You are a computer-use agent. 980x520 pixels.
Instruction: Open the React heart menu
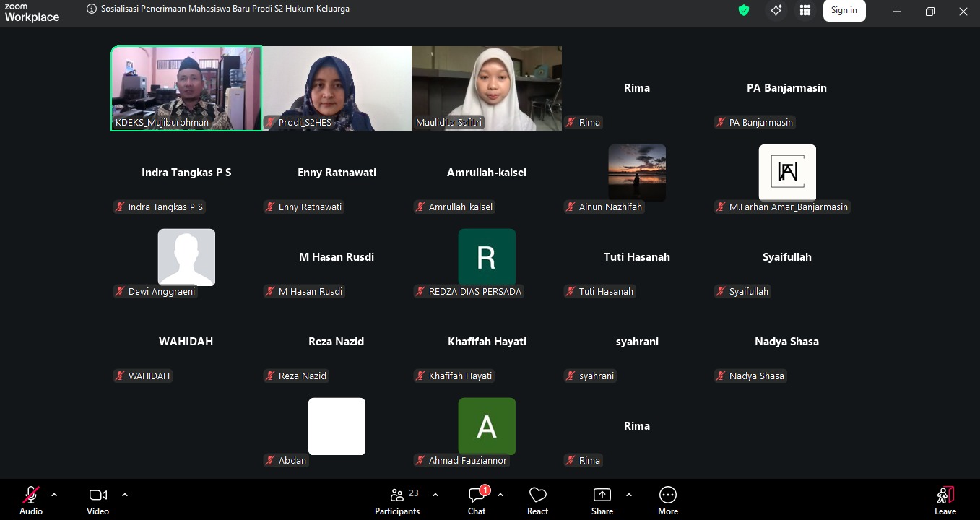(537, 500)
